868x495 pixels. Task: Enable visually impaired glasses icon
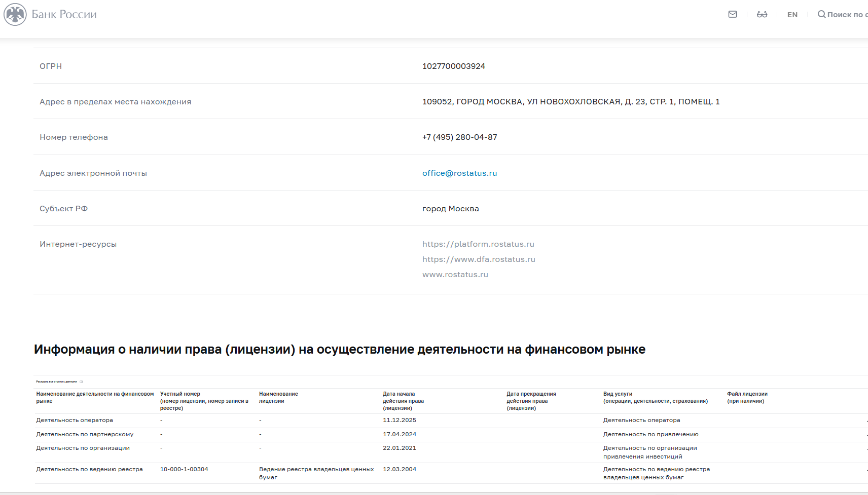coord(762,14)
